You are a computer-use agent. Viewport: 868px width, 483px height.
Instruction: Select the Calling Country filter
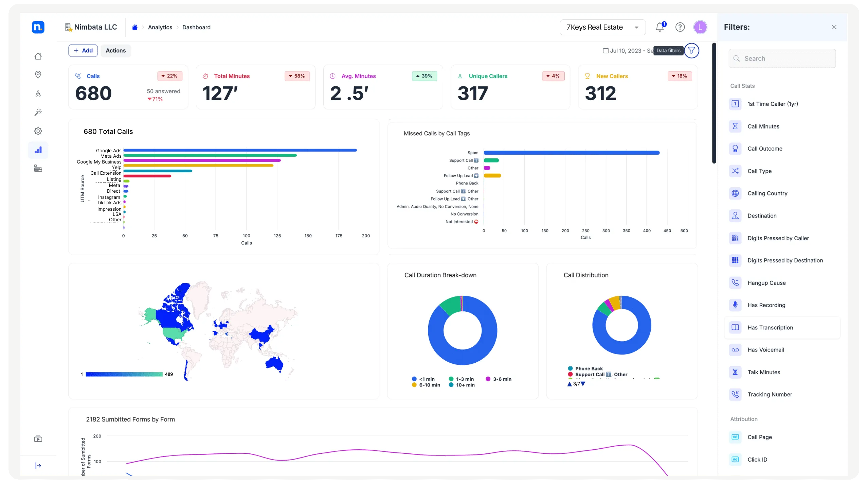click(782, 193)
